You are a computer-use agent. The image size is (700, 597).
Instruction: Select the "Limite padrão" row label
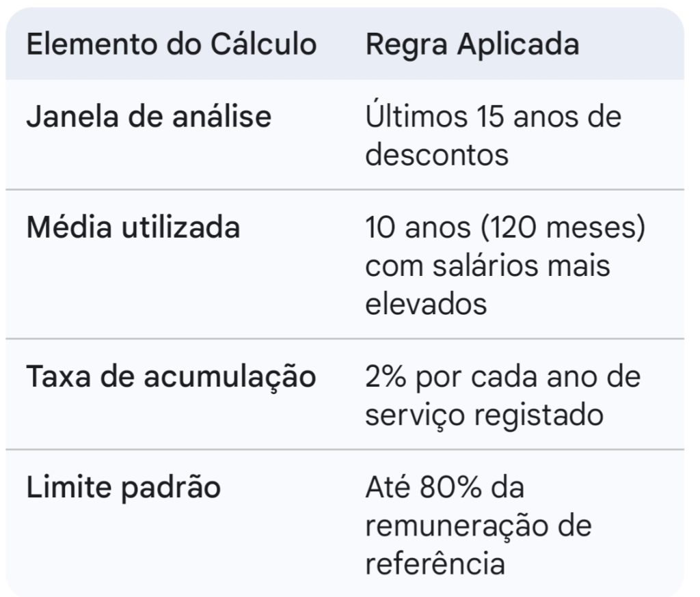123,488
